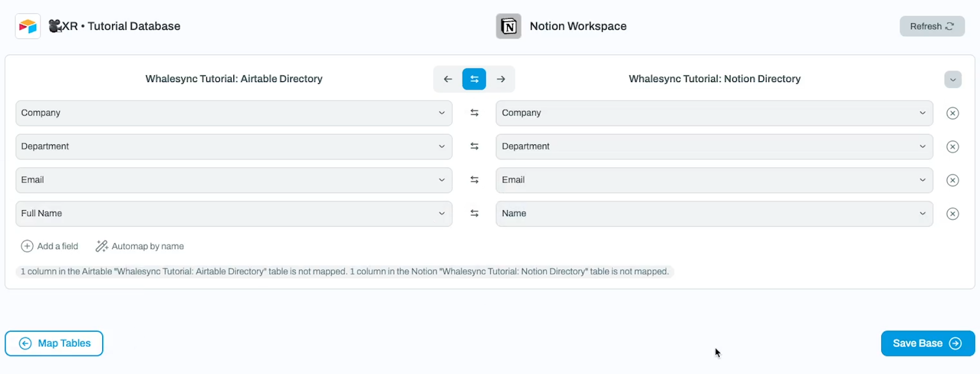Remove the Company field mapping
Image resolution: width=980 pixels, height=374 pixels.
tap(952, 113)
